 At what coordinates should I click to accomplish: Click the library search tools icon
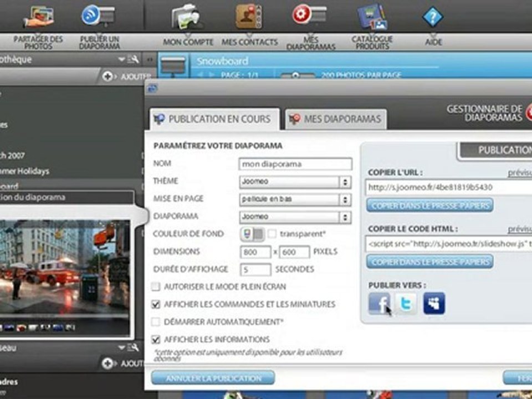(x=134, y=59)
